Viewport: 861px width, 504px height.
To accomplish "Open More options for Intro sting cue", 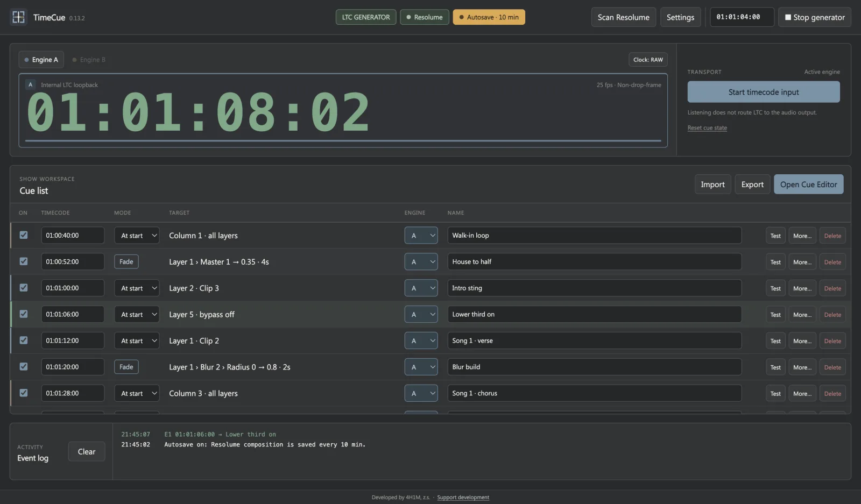I will (x=802, y=288).
